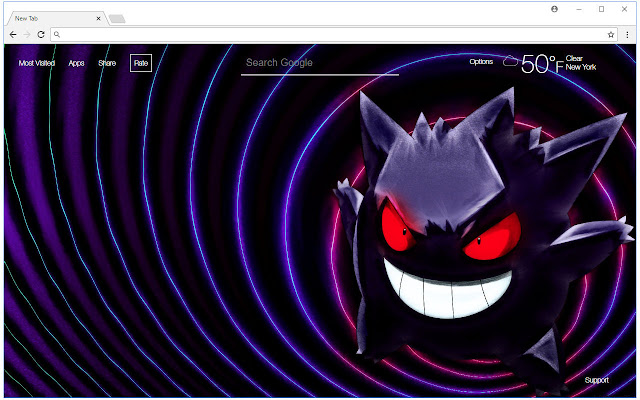Maximize the Chrome window
Viewport: 640px width, 400px height.
pos(602,9)
